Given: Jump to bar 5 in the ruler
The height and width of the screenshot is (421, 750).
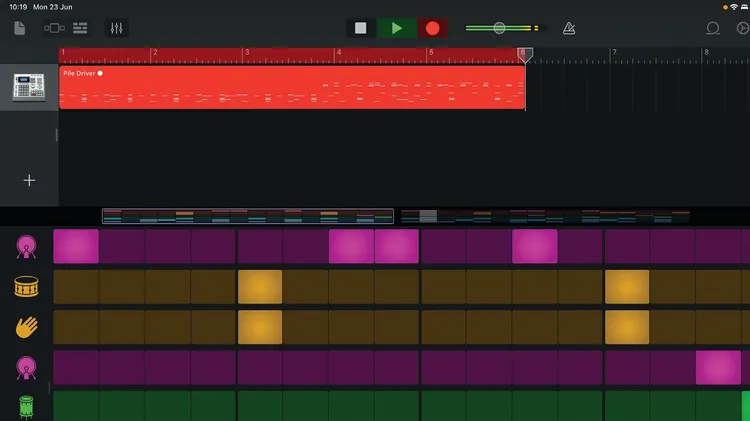Looking at the screenshot, I should pyautogui.click(x=431, y=52).
